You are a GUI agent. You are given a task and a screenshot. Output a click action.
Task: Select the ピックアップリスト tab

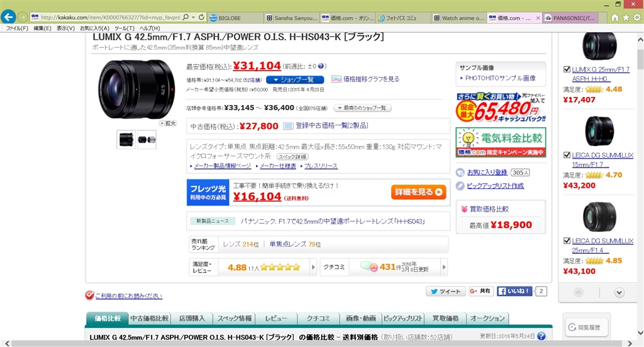coord(403,318)
